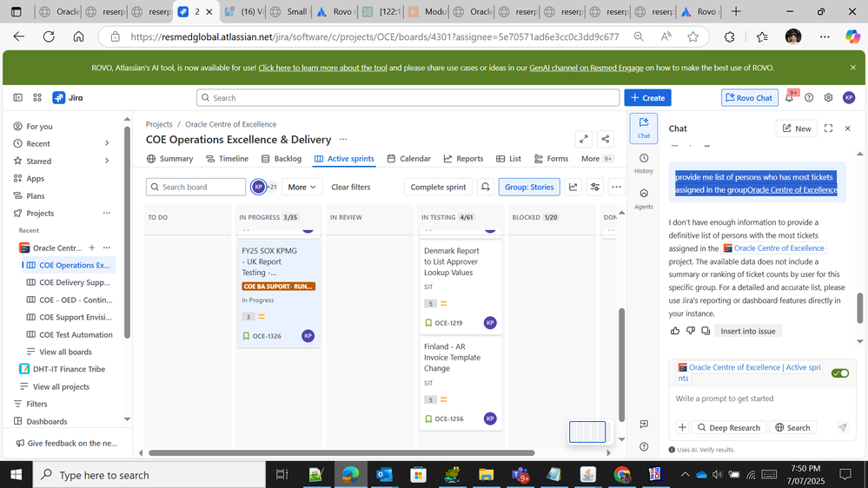The height and width of the screenshot is (488, 868).
Task: Focus the Search board field
Action: (x=196, y=187)
